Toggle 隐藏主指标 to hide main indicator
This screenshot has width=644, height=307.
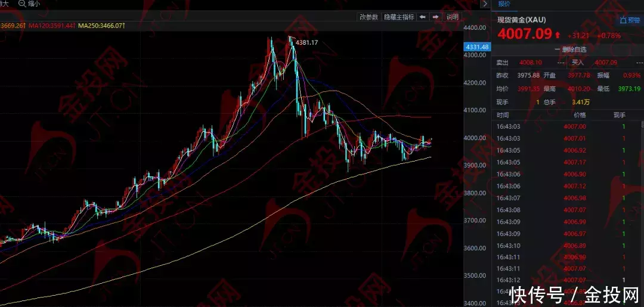(x=399, y=17)
